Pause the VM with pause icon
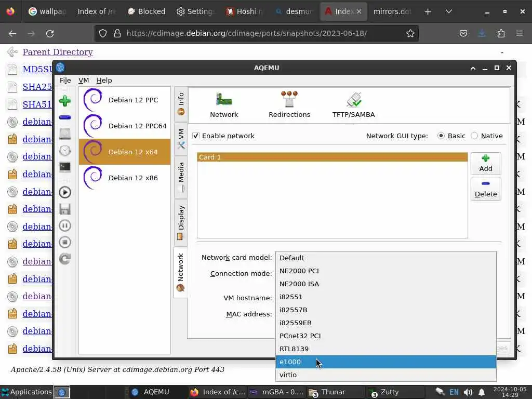This screenshot has height=399, width=532. (x=65, y=225)
